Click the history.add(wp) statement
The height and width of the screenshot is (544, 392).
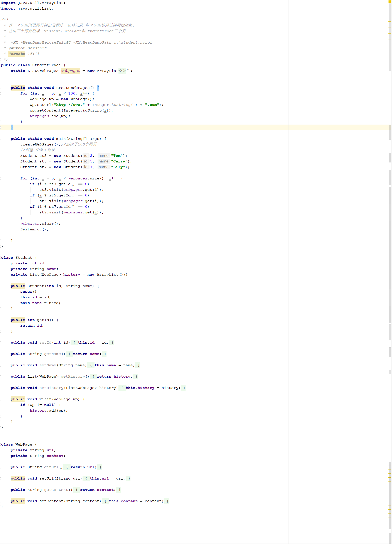pos(49,411)
